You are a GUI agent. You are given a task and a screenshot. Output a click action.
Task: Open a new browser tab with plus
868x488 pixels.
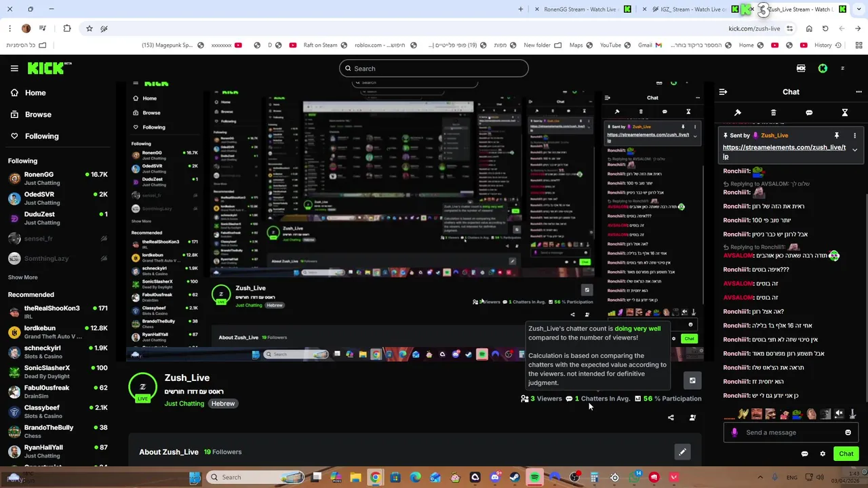pos(521,9)
